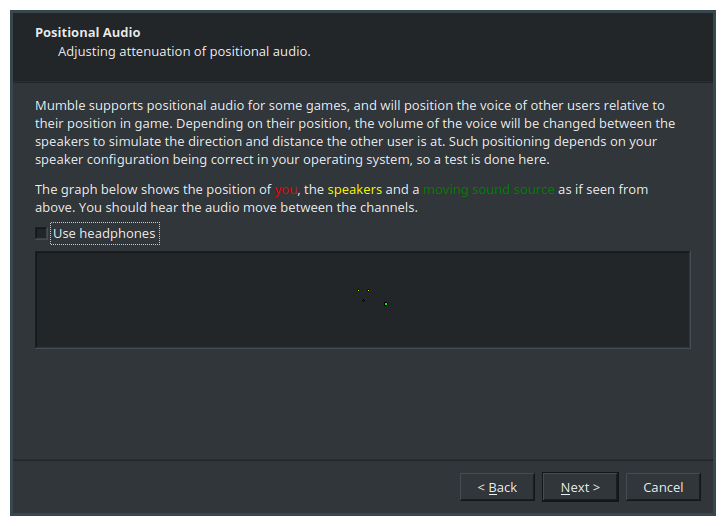Select the right yellow speaker dot
The height and width of the screenshot is (526, 726).
[x=369, y=291]
